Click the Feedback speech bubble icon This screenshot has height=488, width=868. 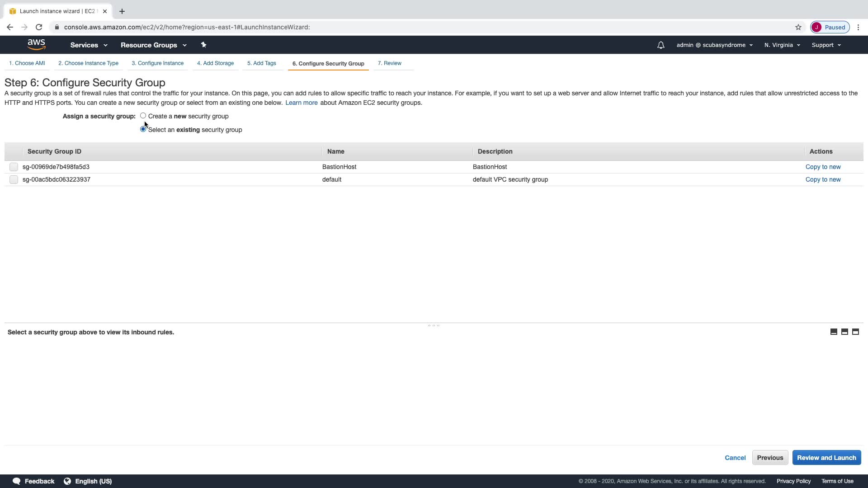[x=17, y=481]
